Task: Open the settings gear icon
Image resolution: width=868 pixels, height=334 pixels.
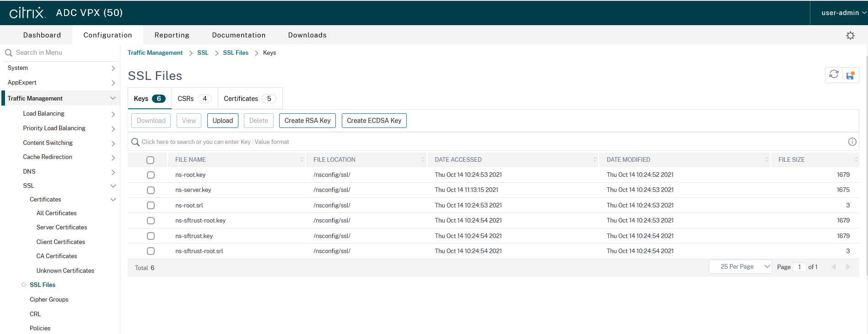Action: coord(850,36)
